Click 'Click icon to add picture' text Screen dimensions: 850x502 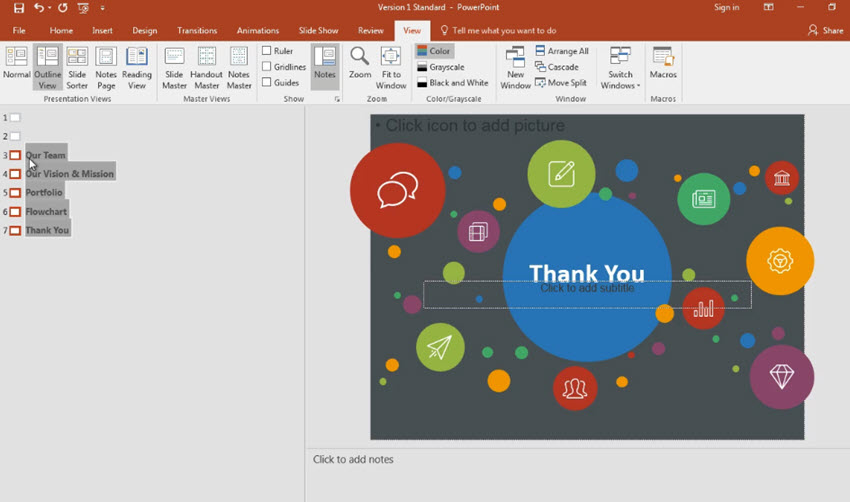click(x=475, y=125)
